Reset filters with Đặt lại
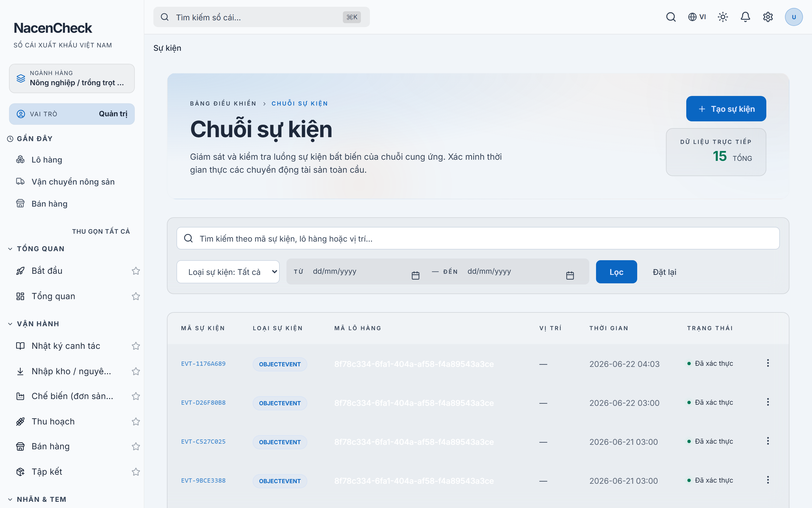Screen dimensions: 812x508 click(664, 272)
